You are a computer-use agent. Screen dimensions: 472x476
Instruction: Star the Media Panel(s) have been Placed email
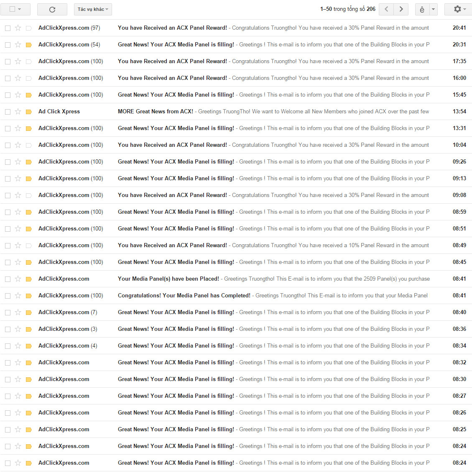18,279
